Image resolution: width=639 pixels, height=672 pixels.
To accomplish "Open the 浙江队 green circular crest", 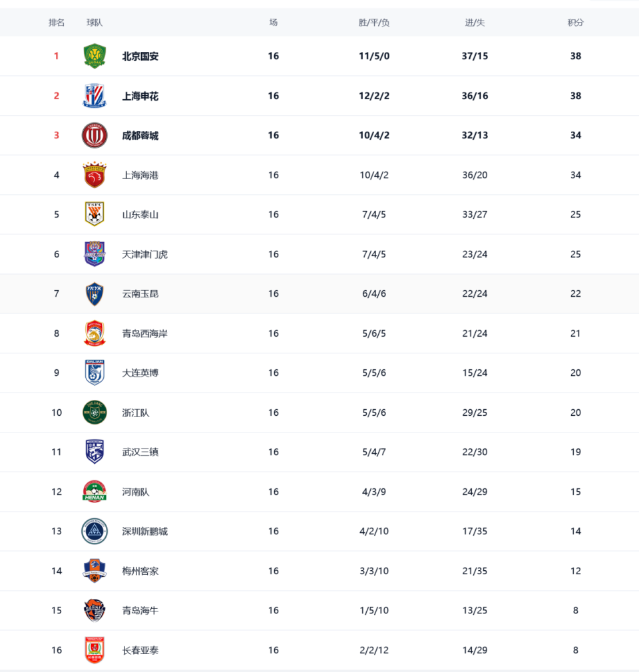I will (95, 413).
